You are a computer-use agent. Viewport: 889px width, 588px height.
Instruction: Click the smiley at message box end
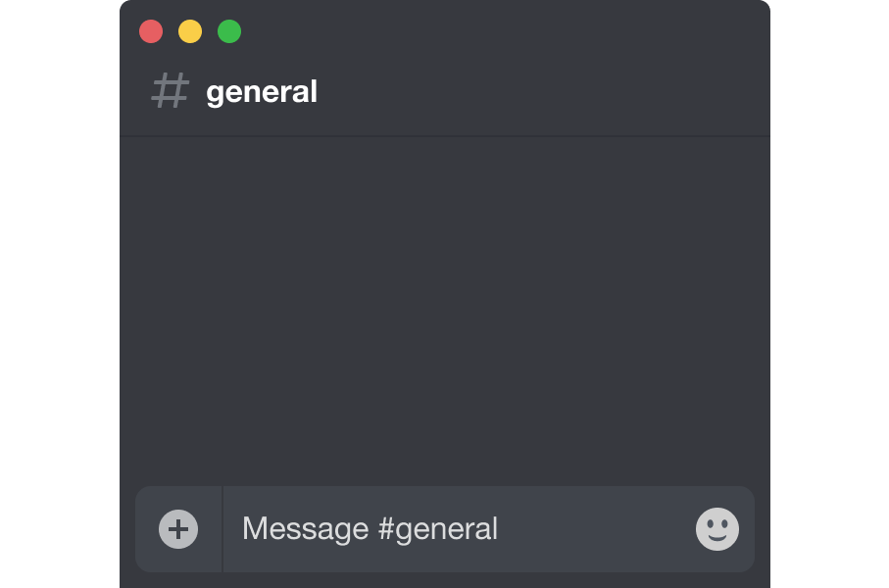(717, 529)
